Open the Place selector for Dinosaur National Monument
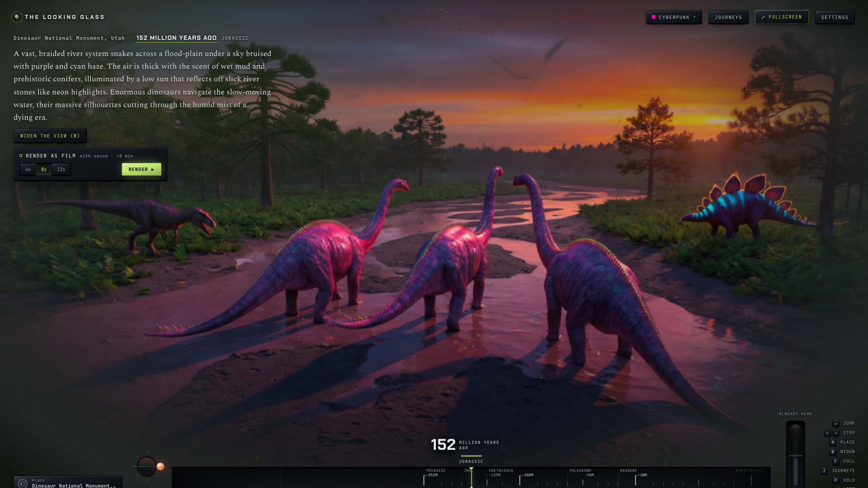 [68, 483]
